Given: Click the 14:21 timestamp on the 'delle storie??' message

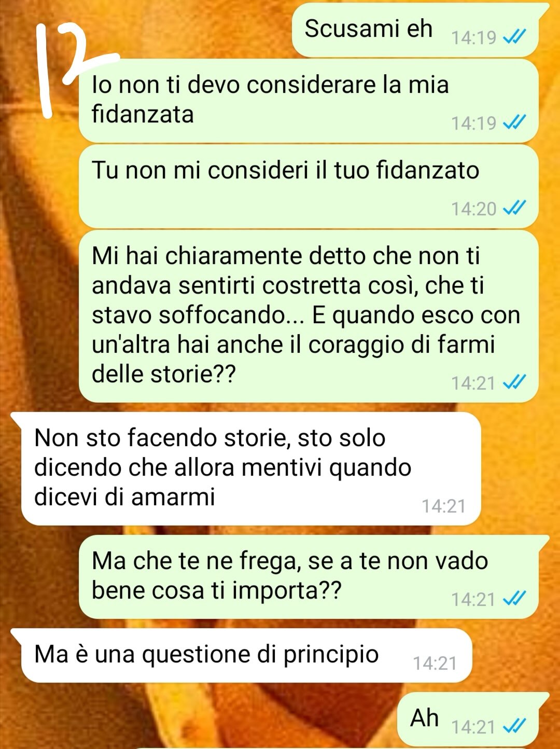Looking at the screenshot, I should click(473, 383).
